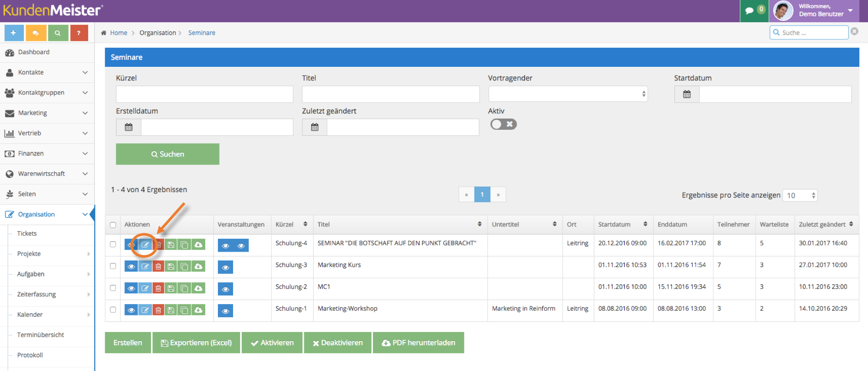Screen dimensions: 868x371
Task: Open the orange chat bubbles shortcut
Action: (x=36, y=33)
